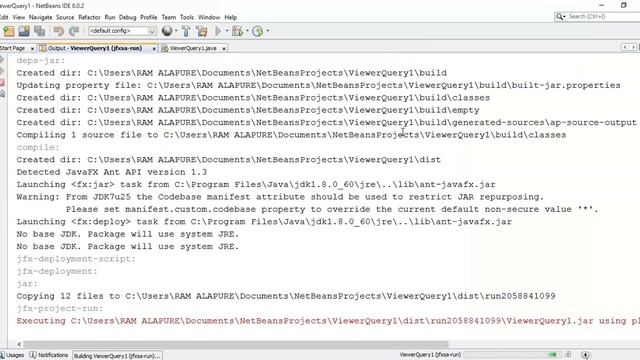Viewport: 640px width, 360px height.
Task: Click the New Project toolbar icon
Action: (9, 31)
